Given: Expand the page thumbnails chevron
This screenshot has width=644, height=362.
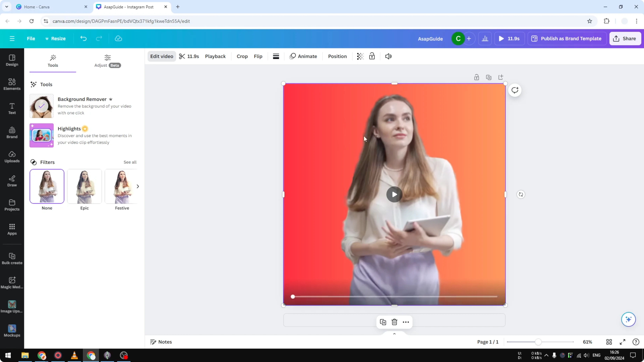Looking at the screenshot, I should (394, 334).
